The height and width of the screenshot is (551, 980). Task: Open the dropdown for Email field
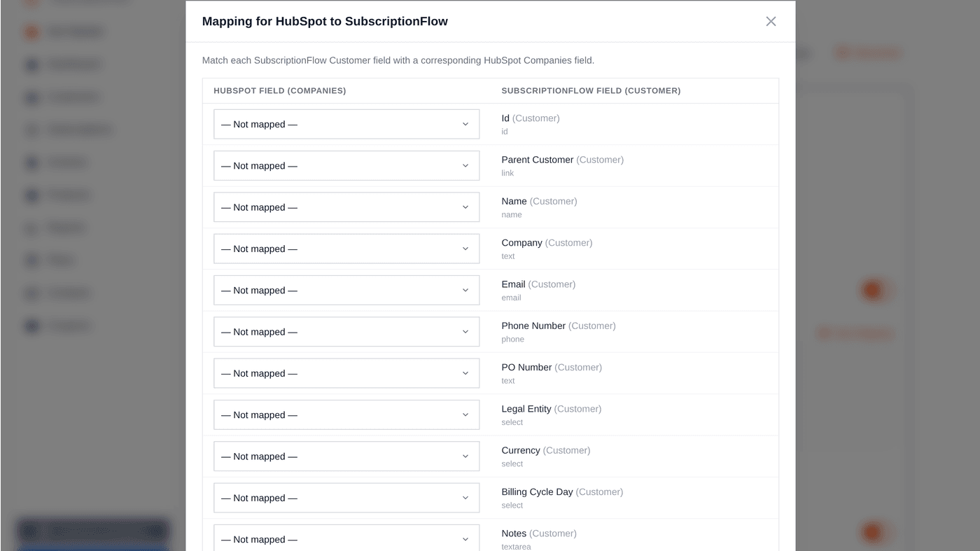[346, 290]
